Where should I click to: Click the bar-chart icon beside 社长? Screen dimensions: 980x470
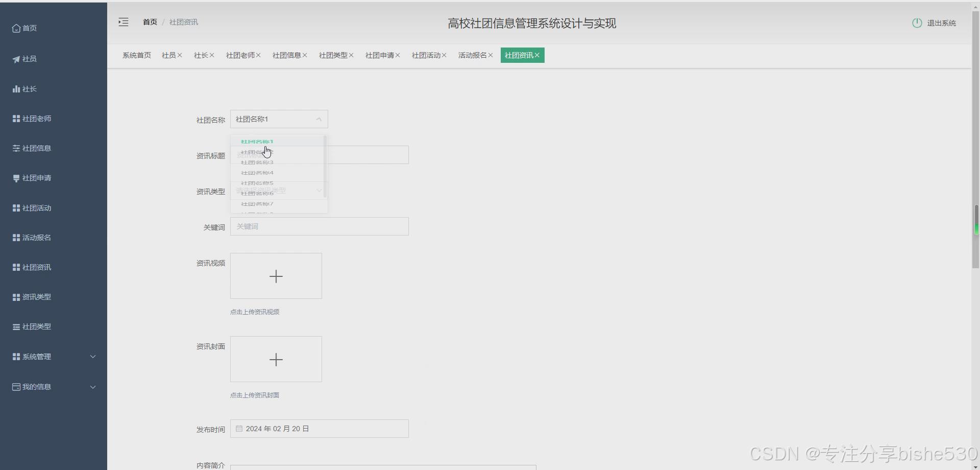click(x=16, y=89)
